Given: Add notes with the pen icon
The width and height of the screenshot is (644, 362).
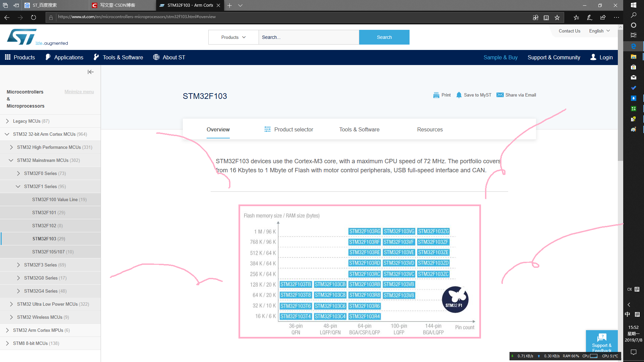Looking at the screenshot, I should (x=589, y=17).
